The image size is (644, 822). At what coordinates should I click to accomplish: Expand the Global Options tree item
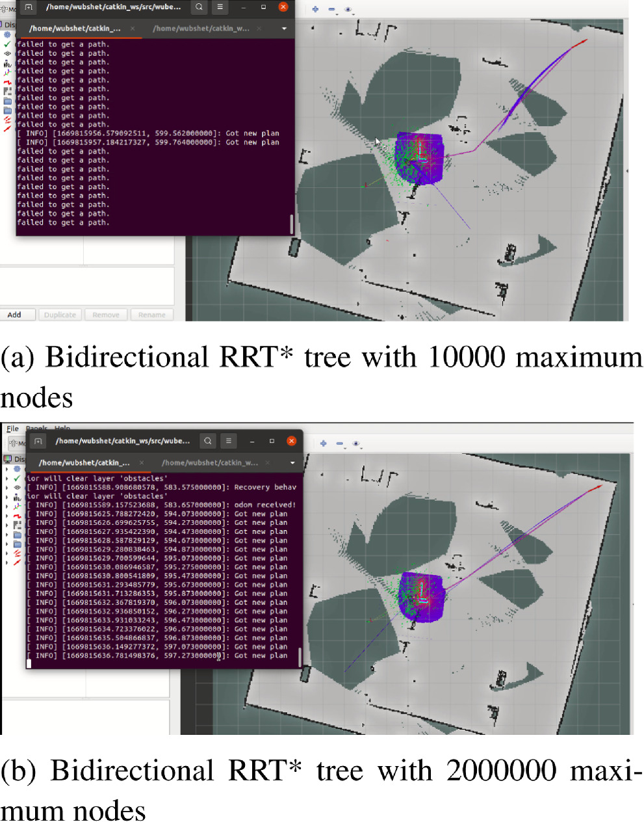click(6, 469)
